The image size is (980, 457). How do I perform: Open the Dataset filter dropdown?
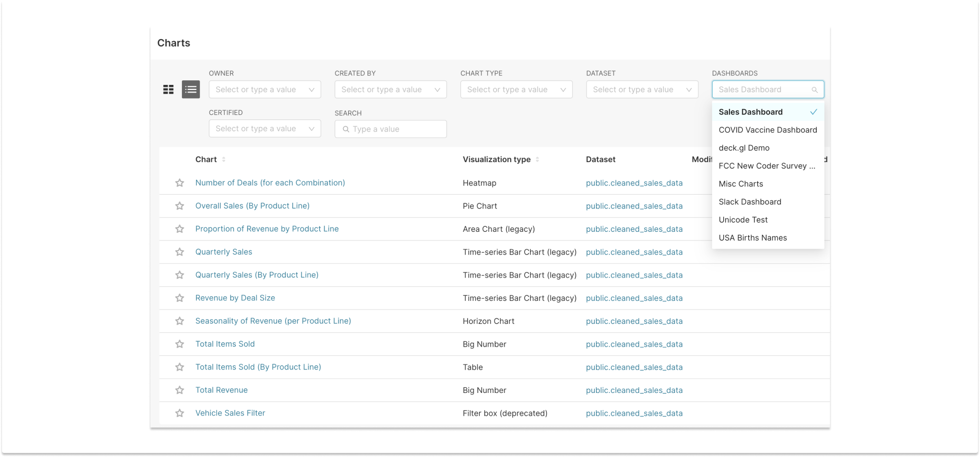click(641, 89)
